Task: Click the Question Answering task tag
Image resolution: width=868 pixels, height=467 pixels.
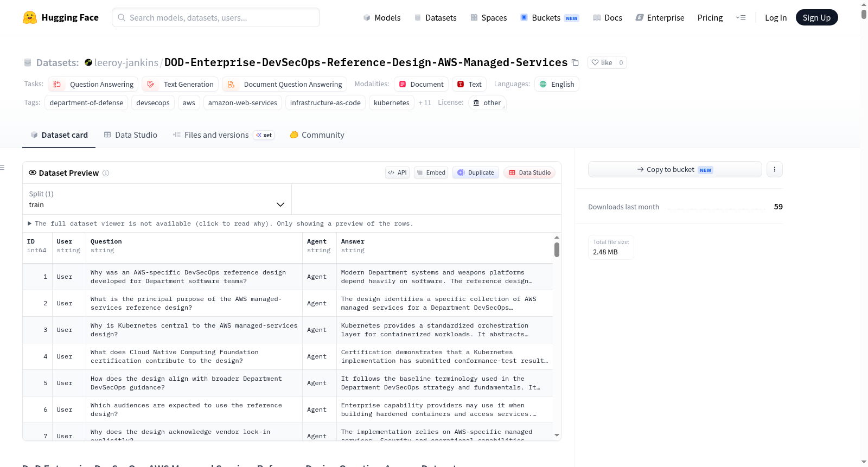Action: [93, 84]
